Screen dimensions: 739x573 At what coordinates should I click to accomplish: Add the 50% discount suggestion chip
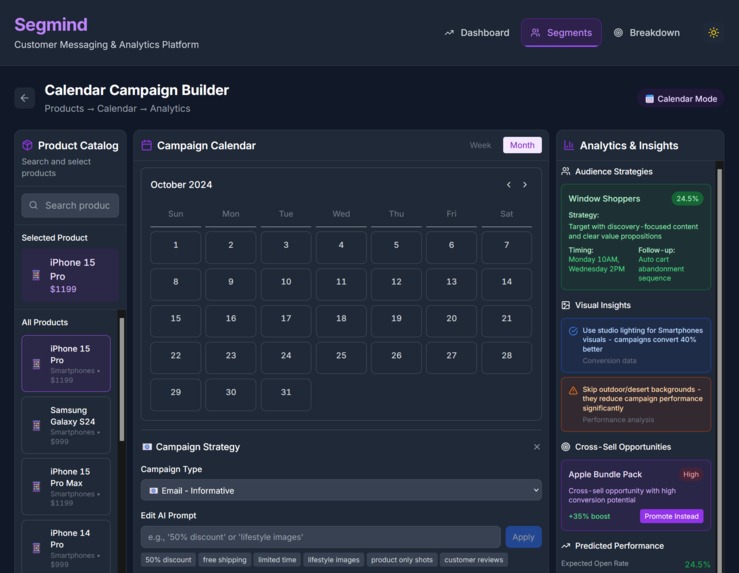[168, 560]
